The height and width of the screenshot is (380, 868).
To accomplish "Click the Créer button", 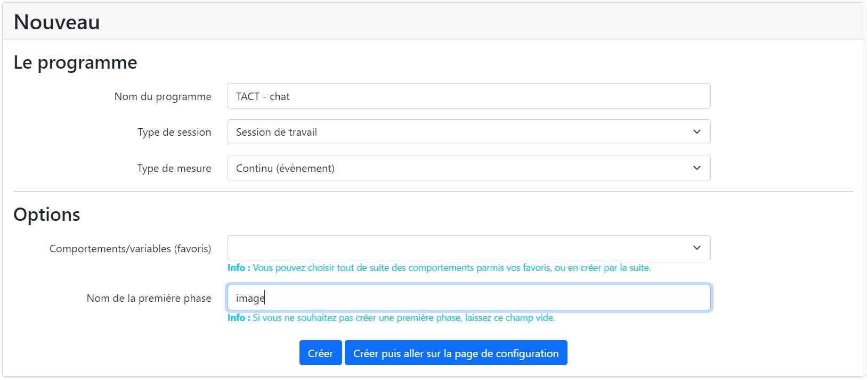I will click(x=320, y=353).
